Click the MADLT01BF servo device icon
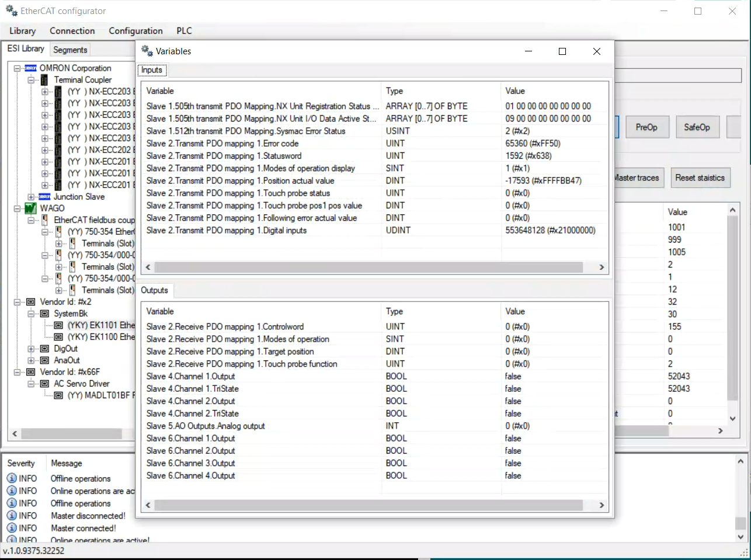 pos(58,395)
